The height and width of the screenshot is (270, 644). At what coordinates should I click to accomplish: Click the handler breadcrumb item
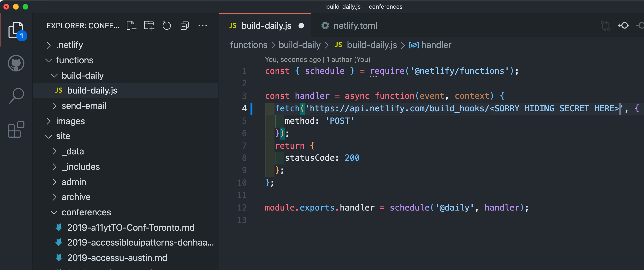click(436, 45)
